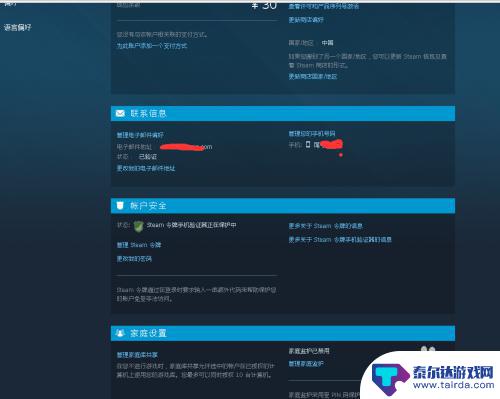The width and height of the screenshot is (500, 399).
Task: Click the 更改我的密码 link
Action: [x=134, y=259]
